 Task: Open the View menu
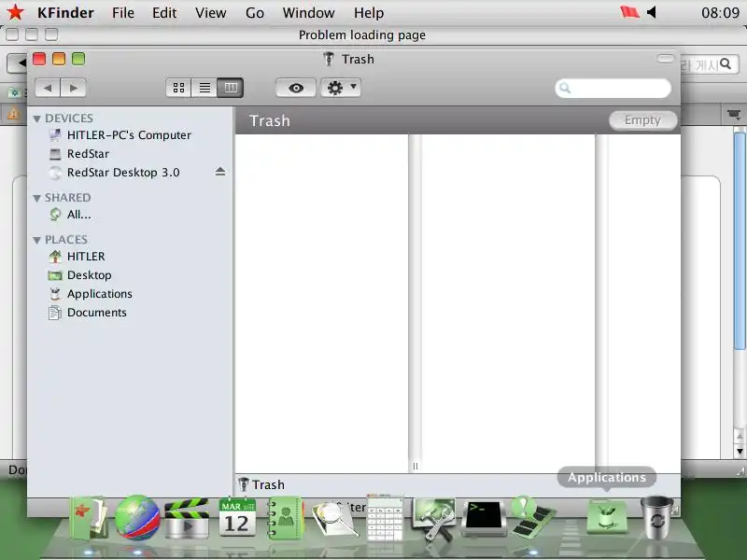click(x=211, y=13)
